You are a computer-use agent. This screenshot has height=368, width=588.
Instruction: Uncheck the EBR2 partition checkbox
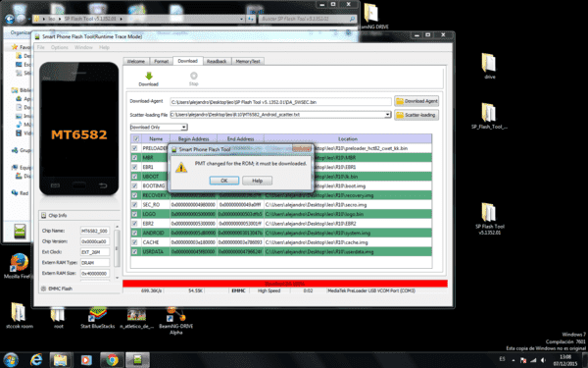[134, 224]
